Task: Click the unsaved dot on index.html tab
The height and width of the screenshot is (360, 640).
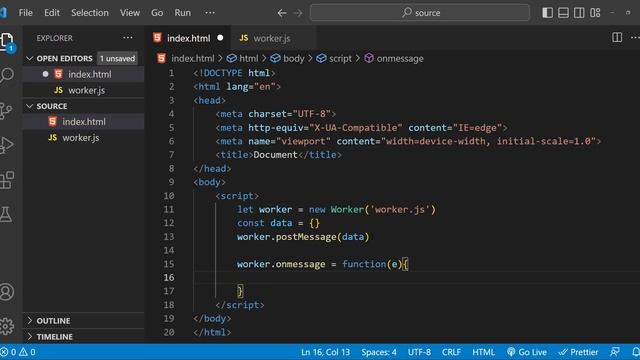Action: pyautogui.click(x=220, y=38)
